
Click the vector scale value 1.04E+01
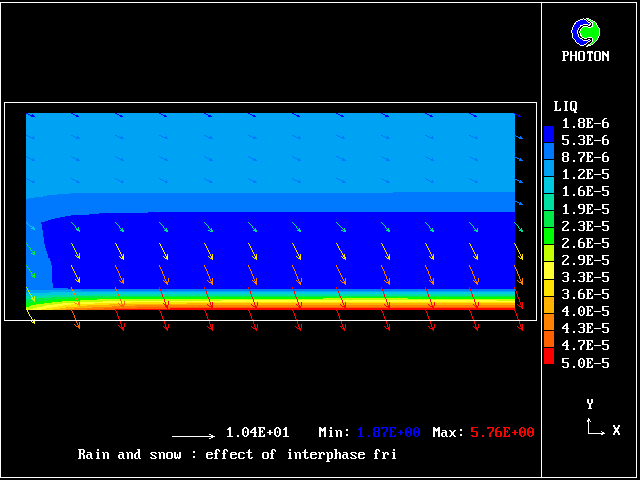[258, 432]
